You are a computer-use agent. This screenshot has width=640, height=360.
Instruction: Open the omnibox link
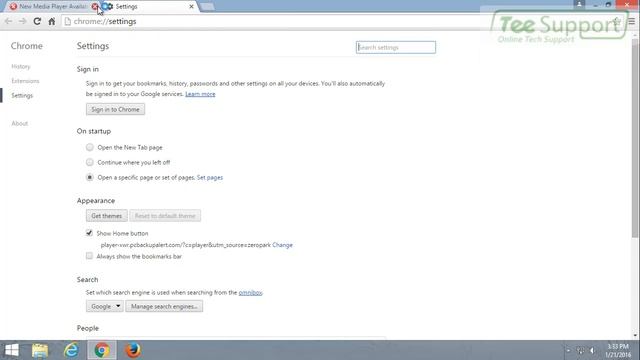[x=250, y=293]
